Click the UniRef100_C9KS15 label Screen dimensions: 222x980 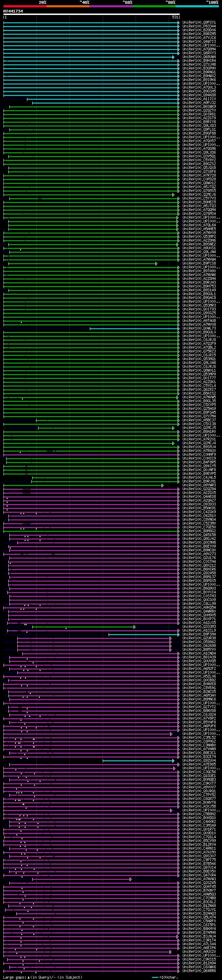pyautogui.click(x=199, y=959)
